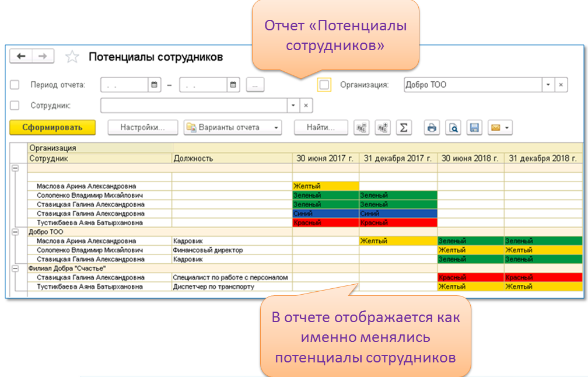This screenshot has height=377, width=588.
Task: Add report to favorites with star icon
Action: coord(72,57)
